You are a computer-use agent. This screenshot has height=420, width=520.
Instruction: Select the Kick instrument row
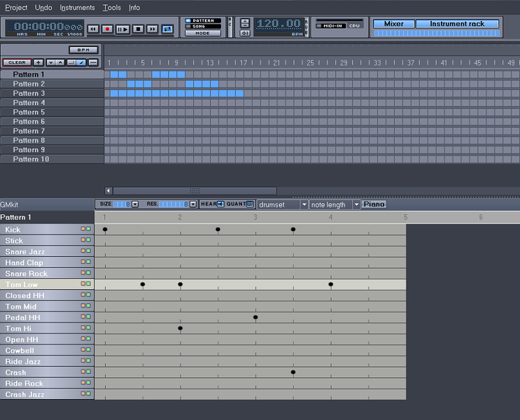click(x=47, y=230)
